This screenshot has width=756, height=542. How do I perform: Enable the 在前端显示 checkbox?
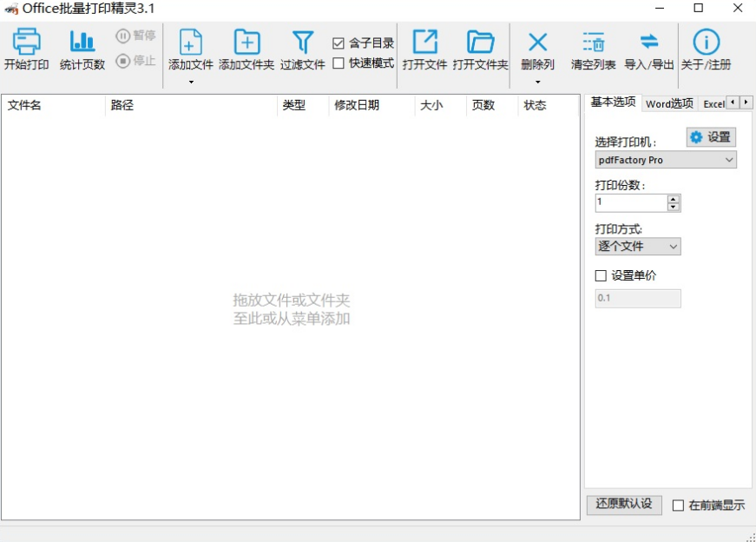coord(678,506)
